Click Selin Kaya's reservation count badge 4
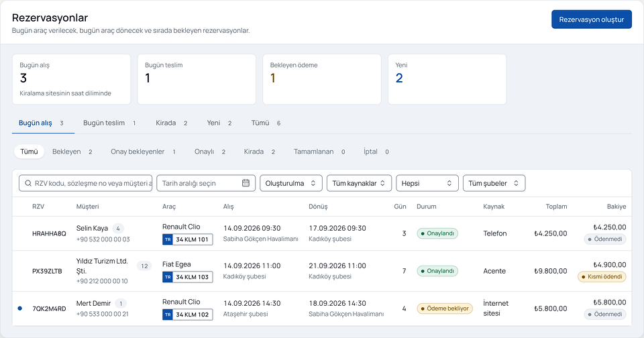The image size is (644, 338). click(118, 228)
